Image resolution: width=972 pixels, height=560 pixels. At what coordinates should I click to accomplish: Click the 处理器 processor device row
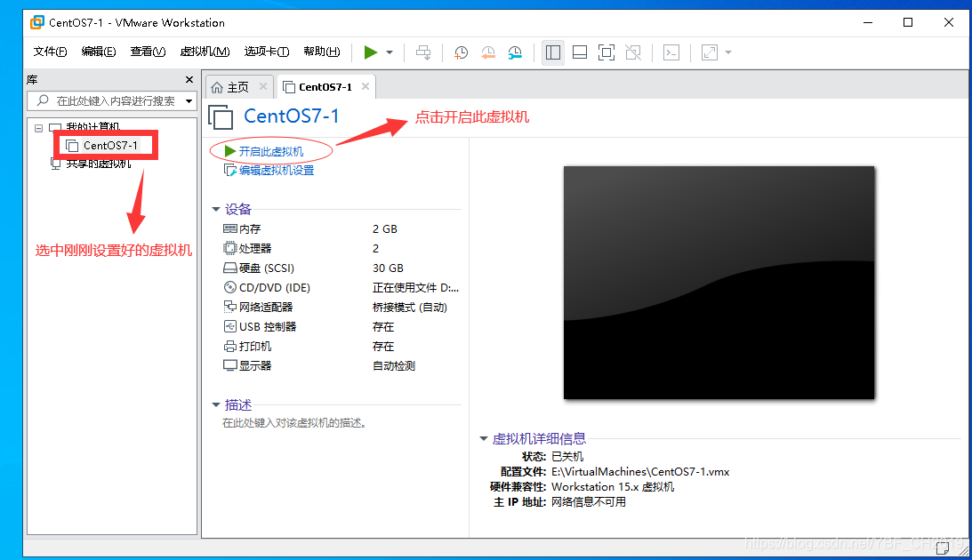(341, 248)
